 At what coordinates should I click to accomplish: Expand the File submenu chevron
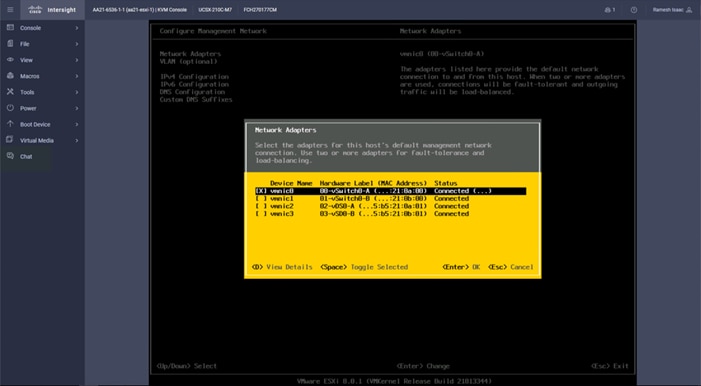[x=77, y=44]
